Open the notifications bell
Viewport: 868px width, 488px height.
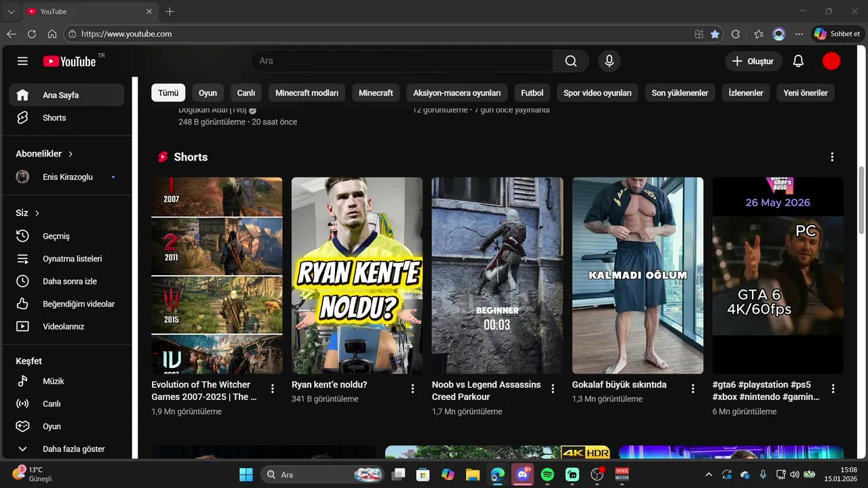pyautogui.click(x=798, y=61)
